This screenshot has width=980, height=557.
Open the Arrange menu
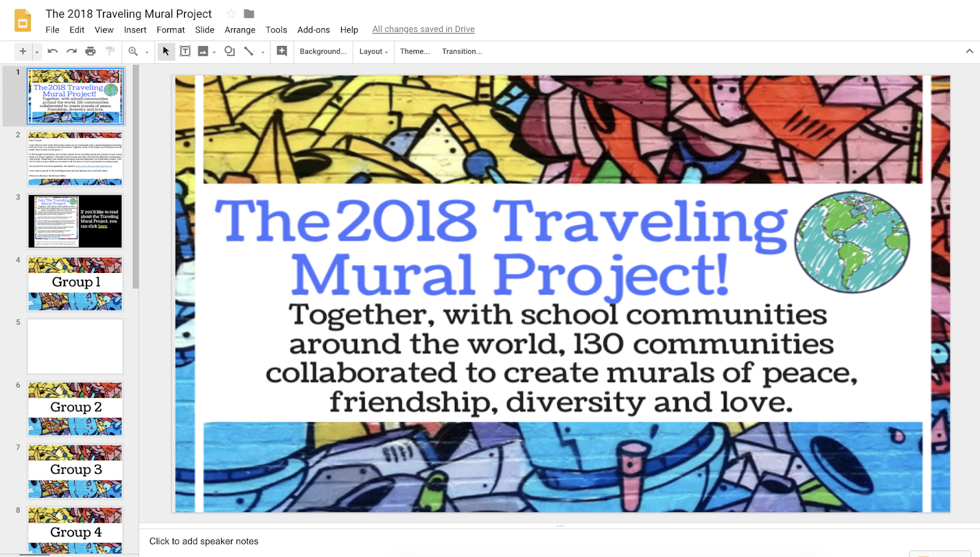tap(240, 29)
